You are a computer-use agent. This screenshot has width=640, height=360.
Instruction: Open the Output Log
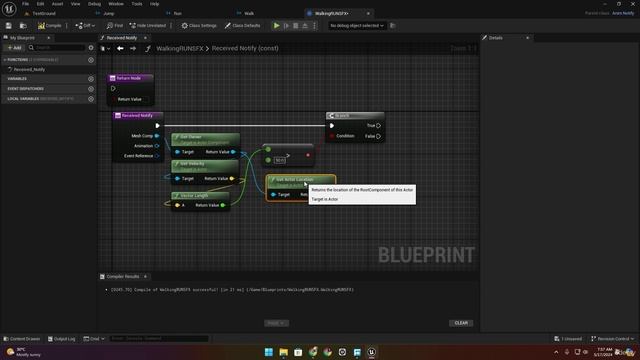coord(62,339)
